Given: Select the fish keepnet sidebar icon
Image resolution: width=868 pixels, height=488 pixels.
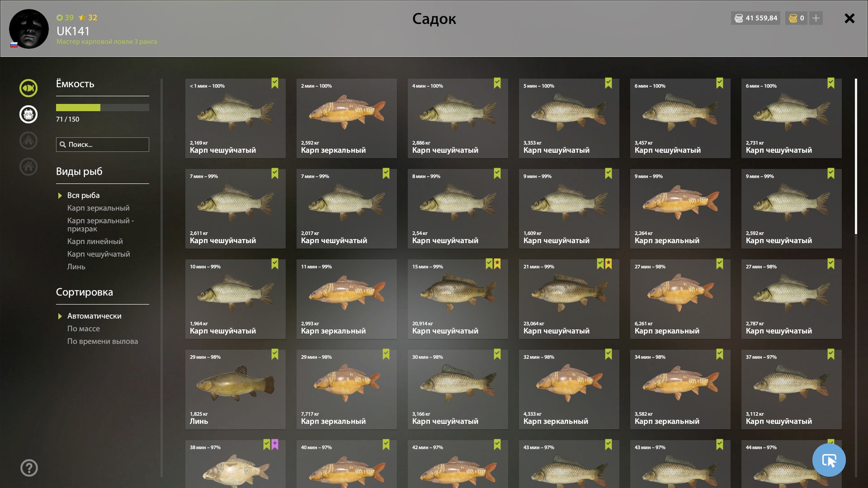Looking at the screenshot, I should 28,88.
